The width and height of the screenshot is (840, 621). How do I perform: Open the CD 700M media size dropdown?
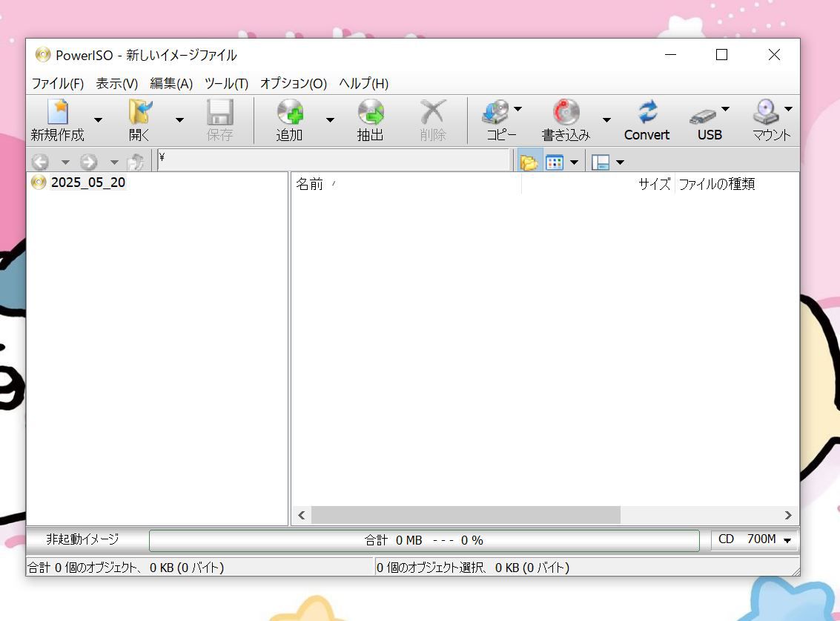click(754, 539)
